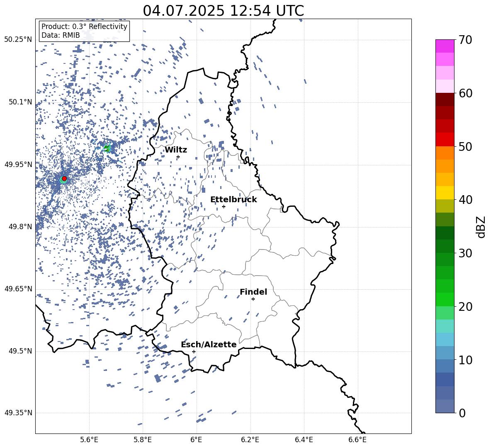Click the latitude label 49.95°N
The image size is (491, 448).
18,164
